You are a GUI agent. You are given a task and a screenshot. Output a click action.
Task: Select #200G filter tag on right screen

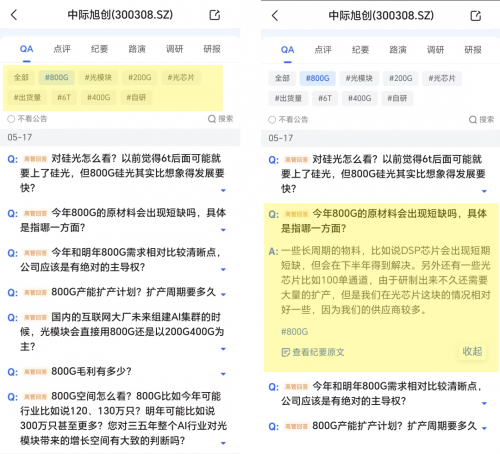(x=401, y=78)
